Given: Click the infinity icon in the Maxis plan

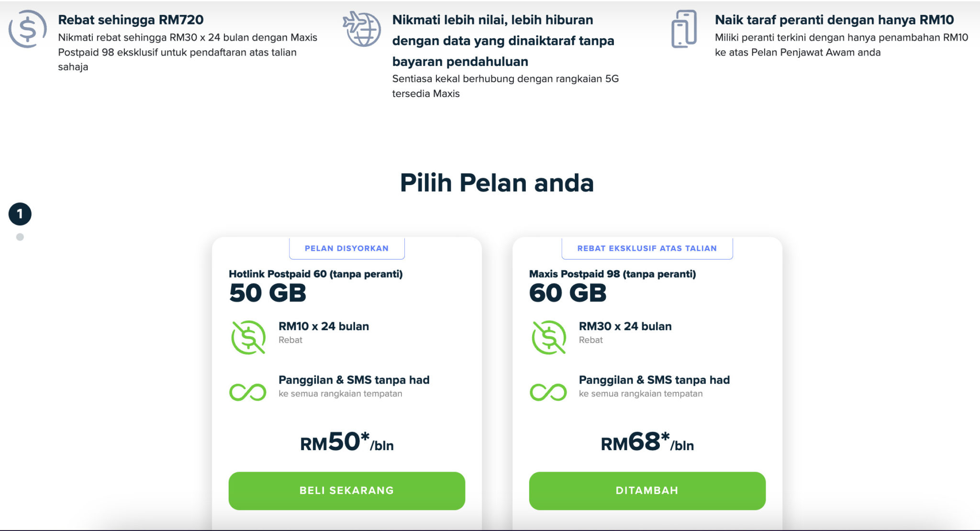Looking at the screenshot, I should click(548, 392).
